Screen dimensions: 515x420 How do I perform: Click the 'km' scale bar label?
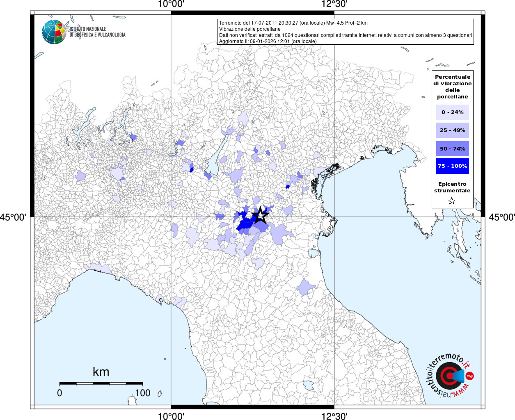[x=101, y=372]
